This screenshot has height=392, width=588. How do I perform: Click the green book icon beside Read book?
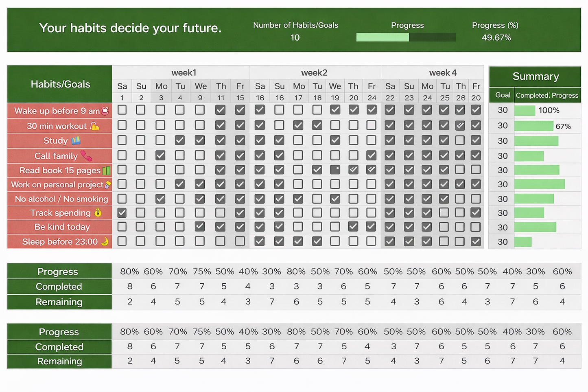click(106, 170)
